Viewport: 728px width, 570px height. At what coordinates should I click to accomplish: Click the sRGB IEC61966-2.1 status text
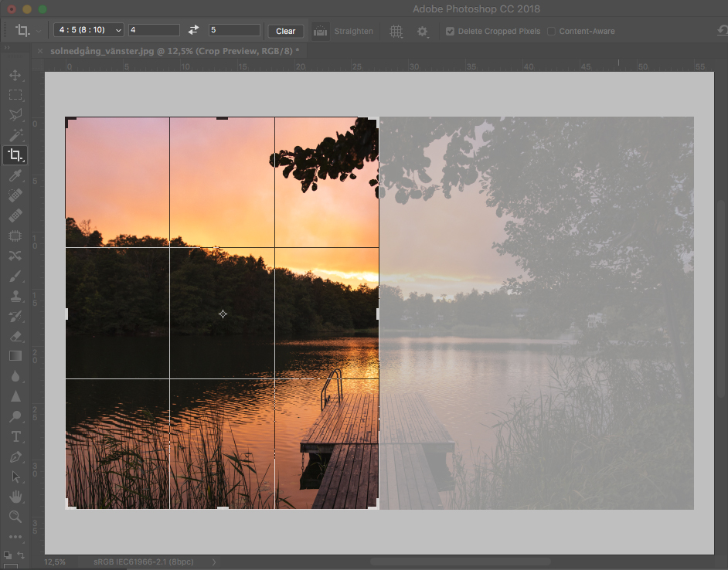[144, 562]
